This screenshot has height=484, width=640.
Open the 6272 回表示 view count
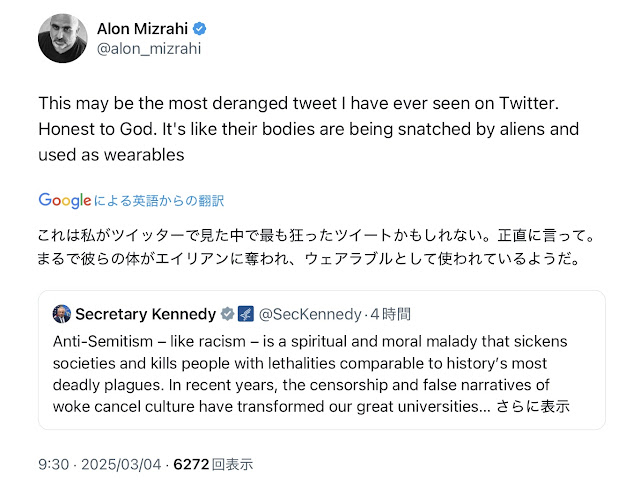(212, 464)
